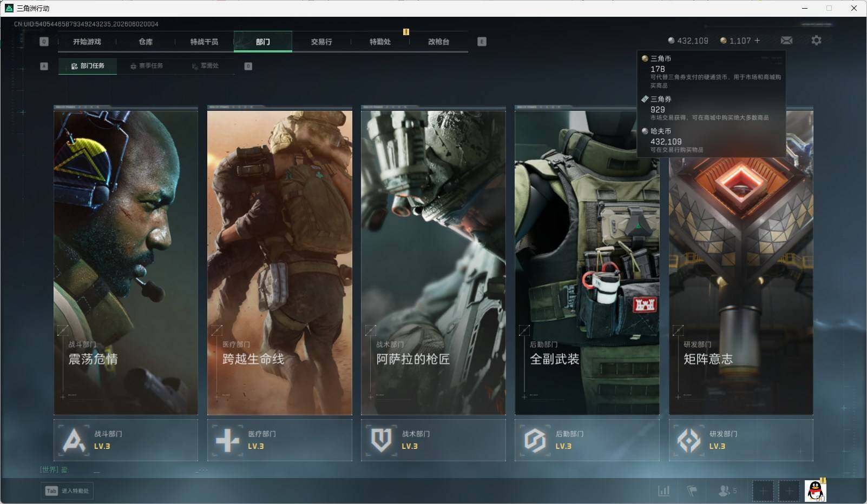Click the 1,107 currency balance
This screenshot has height=504, width=867.
coord(735,41)
